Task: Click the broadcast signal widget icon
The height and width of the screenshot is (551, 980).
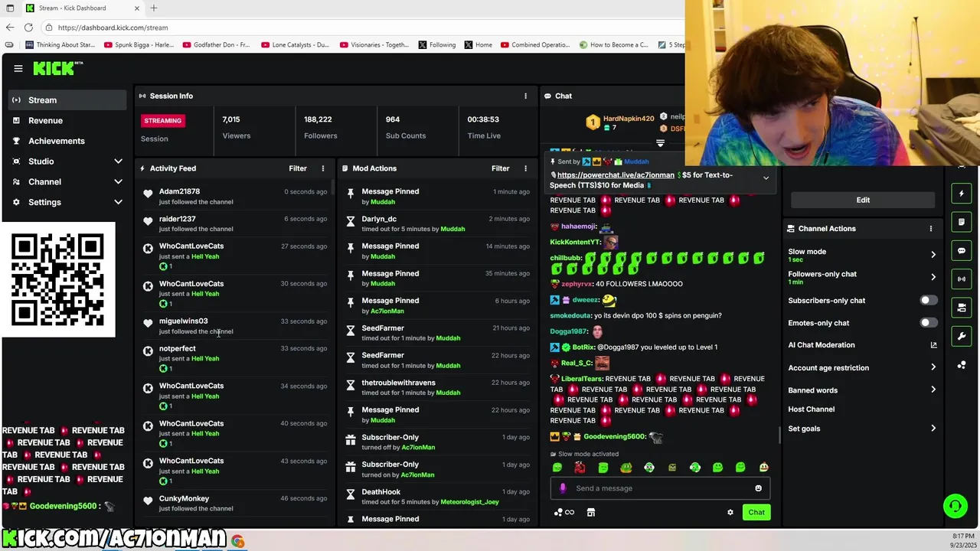Action: click(x=962, y=279)
